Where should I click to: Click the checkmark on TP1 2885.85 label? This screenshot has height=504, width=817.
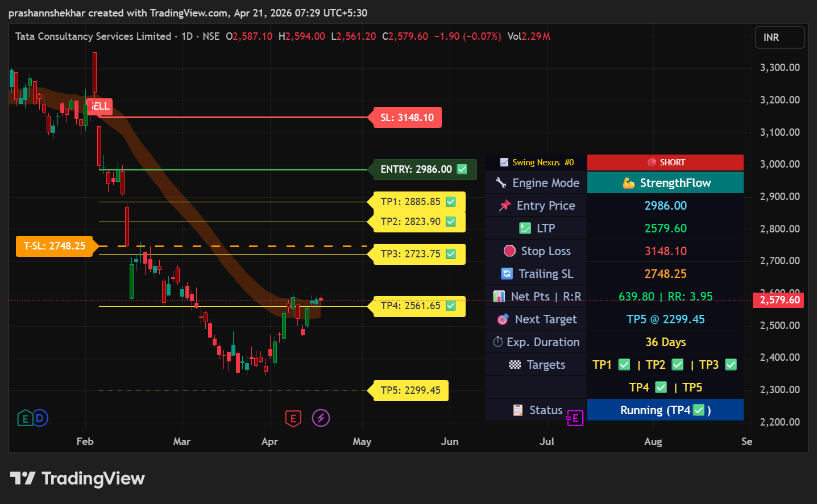pos(451,202)
